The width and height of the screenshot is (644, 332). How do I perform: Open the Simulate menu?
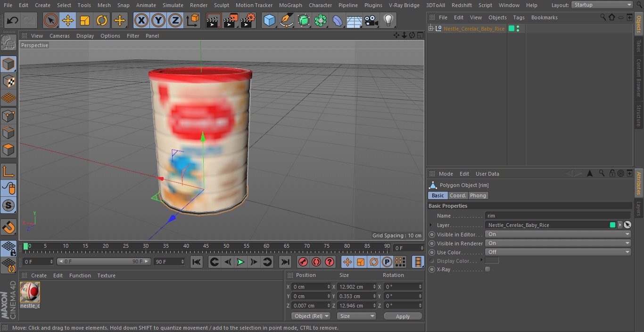coord(173,5)
